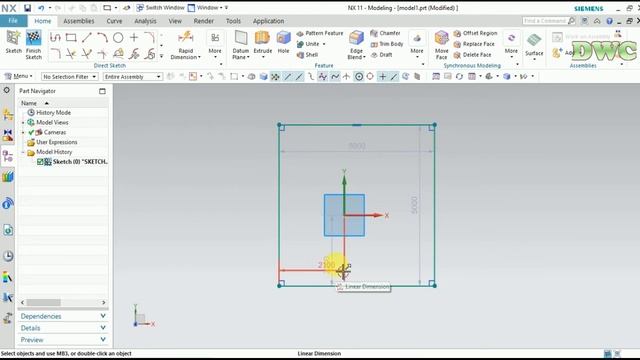Screen dimensions: 640x360
Task: Expand the Unite dropdown arrow
Action: (324, 44)
